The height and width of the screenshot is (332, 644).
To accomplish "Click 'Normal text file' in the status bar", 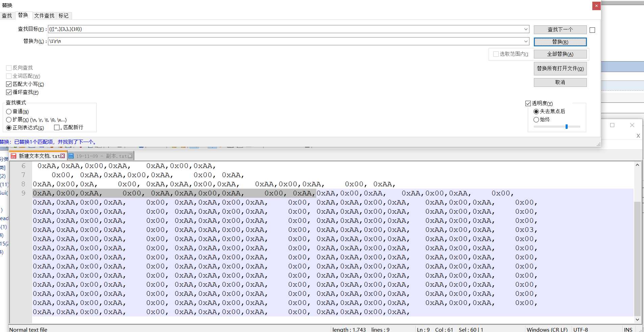I will pos(28,330).
